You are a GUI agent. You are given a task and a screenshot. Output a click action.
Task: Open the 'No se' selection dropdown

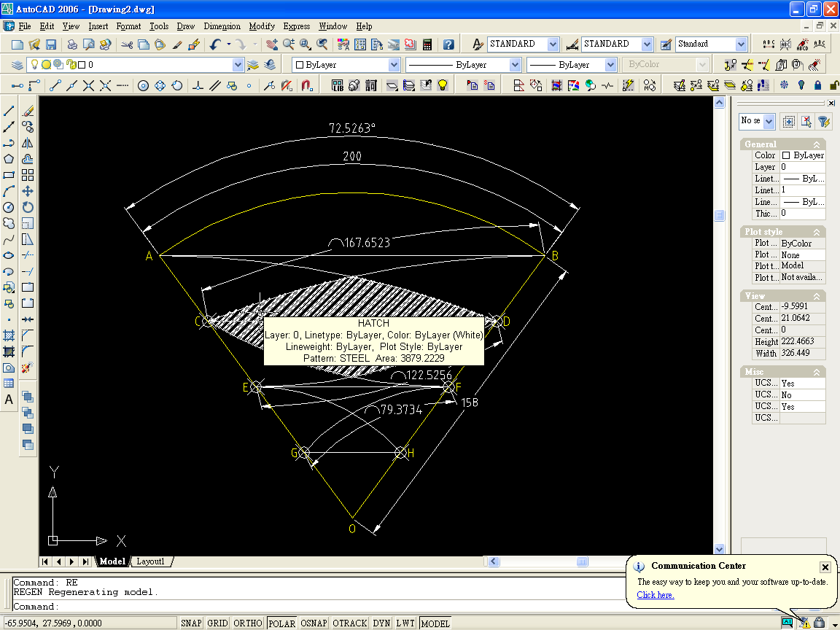pyautogui.click(x=769, y=121)
